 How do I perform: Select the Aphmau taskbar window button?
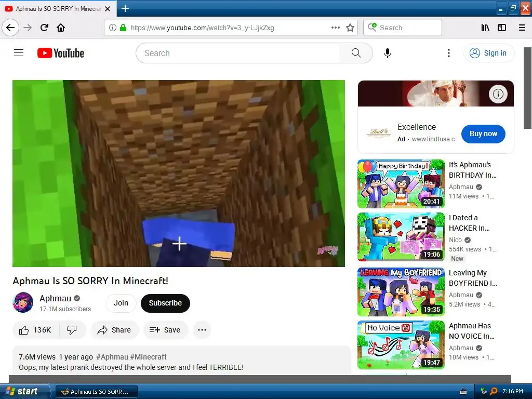click(96, 392)
